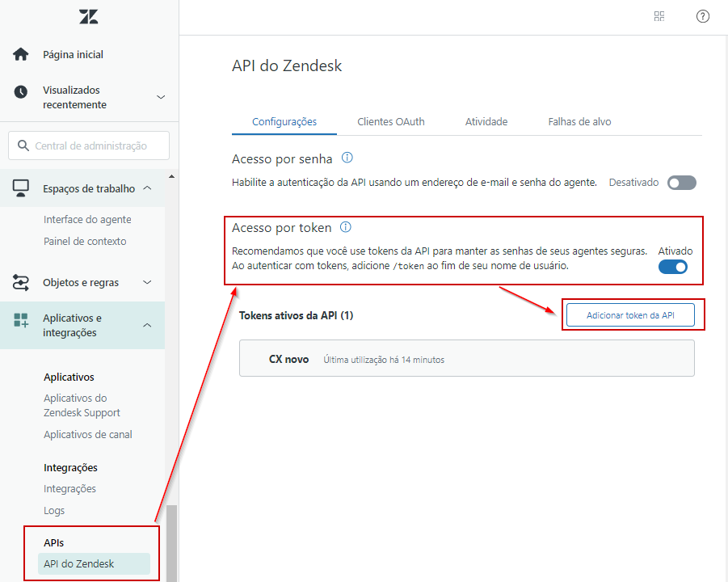This screenshot has width=728, height=582.
Task: Open the CX novo token row
Action: (x=466, y=358)
